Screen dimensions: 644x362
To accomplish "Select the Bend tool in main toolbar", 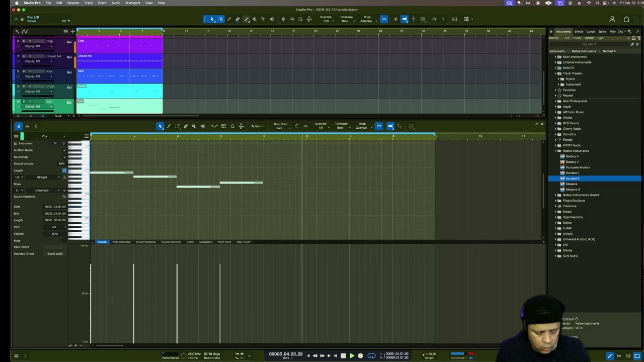I will 263,19.
